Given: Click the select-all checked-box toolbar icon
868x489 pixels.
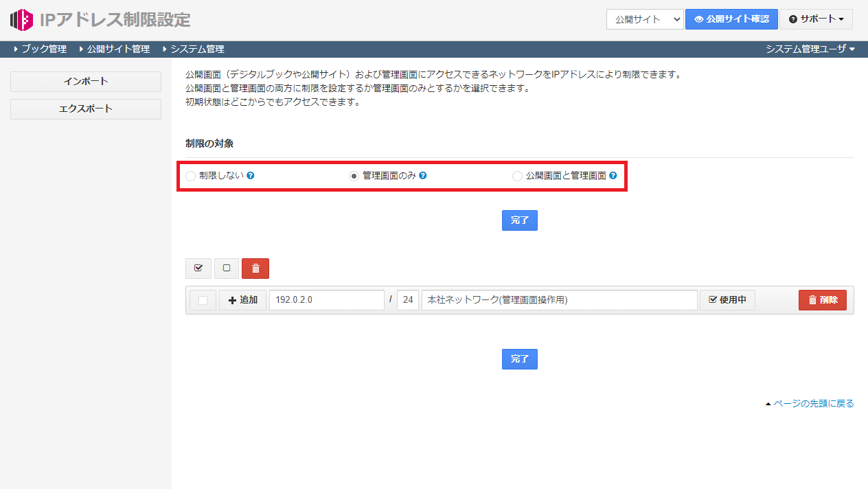Looking at the screenshot, I should click(198, 269).
